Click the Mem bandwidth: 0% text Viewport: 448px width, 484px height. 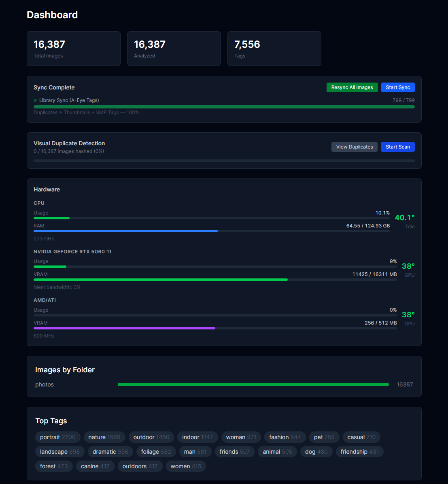(x=57, y=287)
